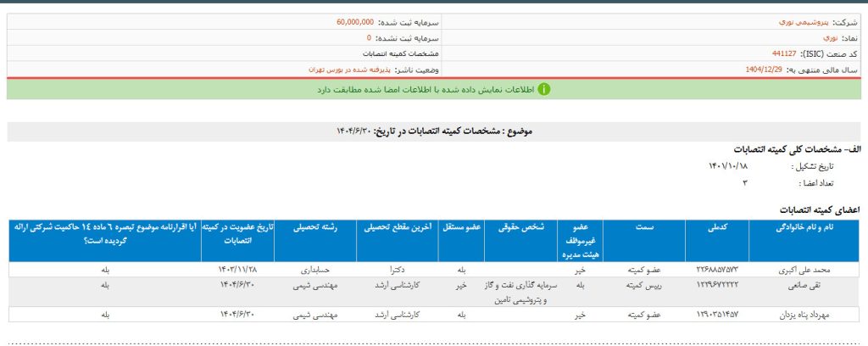Click the legal entity cell سرمایه گذاری نفت و گاز
The height and width of the screenshot is (346, 868).
(x=520, y=287)
